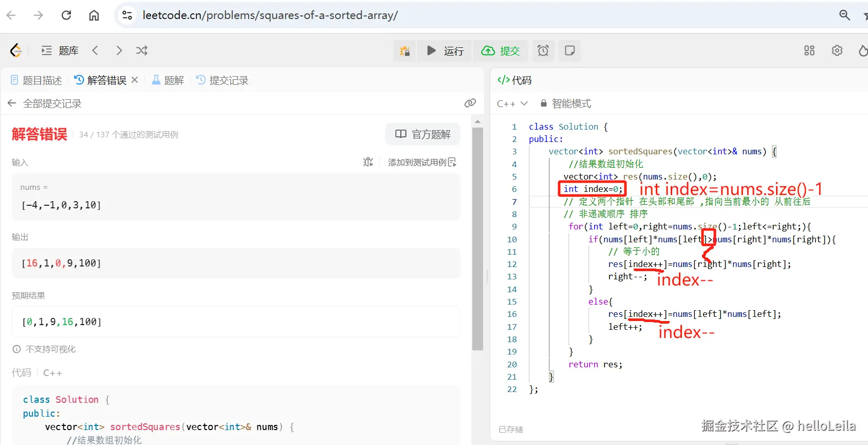Click the 提交 submit button
Viewport: 868px width, 445px height.
pos(501,51)
